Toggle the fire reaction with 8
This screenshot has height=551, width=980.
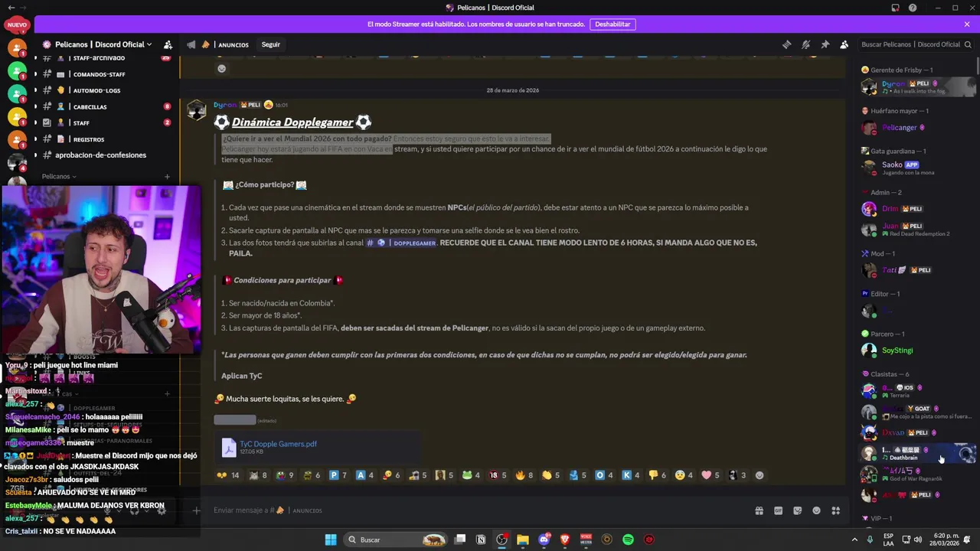coord(524,475)
